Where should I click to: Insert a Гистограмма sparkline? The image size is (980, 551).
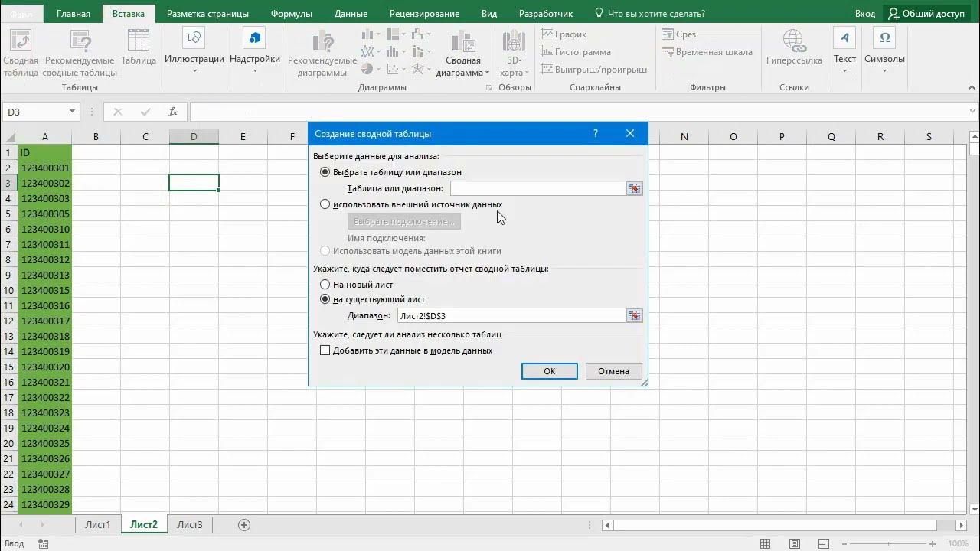click(x=576, y=52)
